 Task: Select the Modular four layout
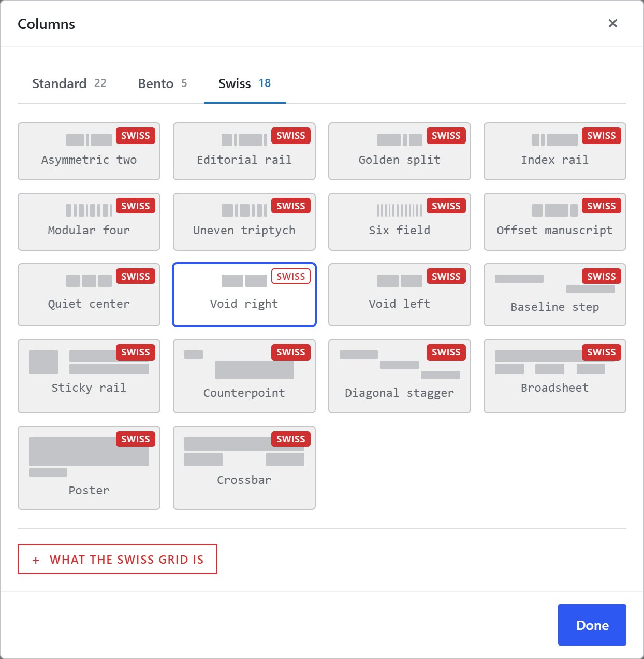89,222
